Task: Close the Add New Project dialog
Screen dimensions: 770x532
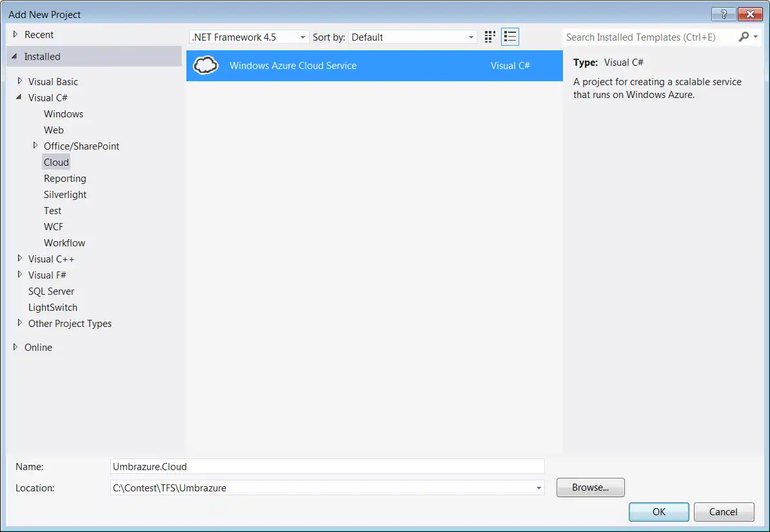Action: pyautogui.click(x=750, y=14)
